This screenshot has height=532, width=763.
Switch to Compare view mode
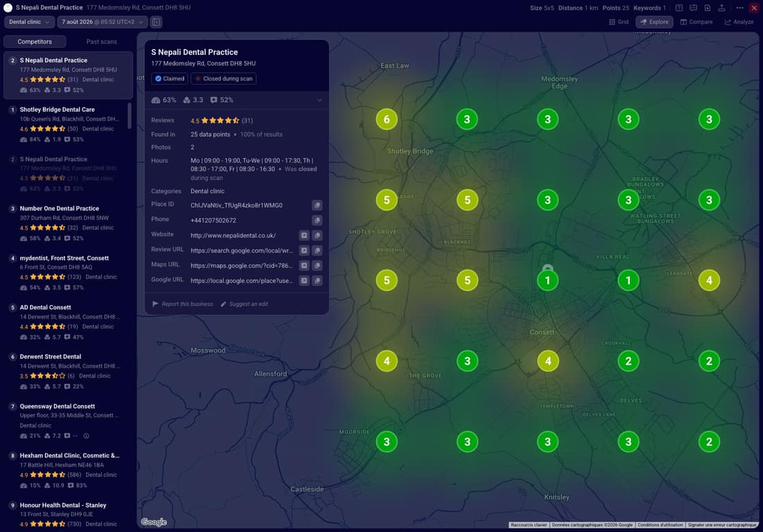[x=696, y=22]
